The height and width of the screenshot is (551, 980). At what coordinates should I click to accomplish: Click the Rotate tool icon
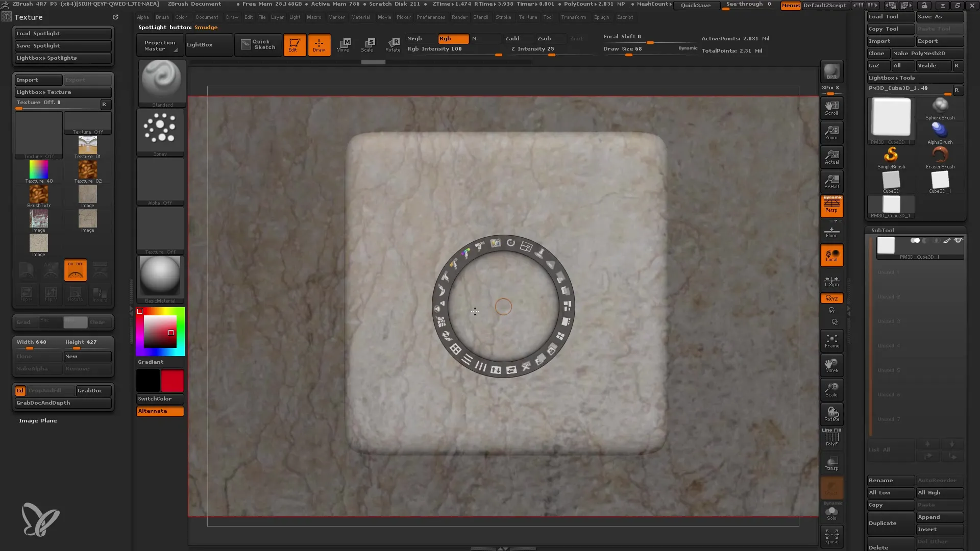point(393,44)
